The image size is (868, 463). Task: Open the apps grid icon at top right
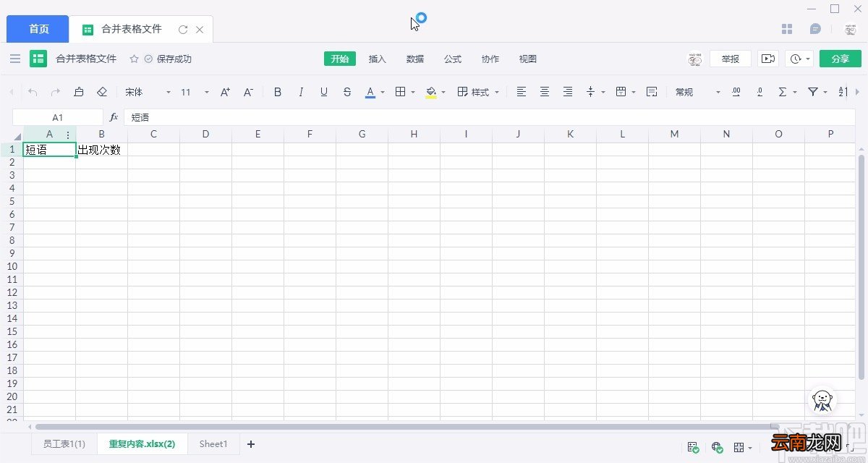tap(788, 29)
